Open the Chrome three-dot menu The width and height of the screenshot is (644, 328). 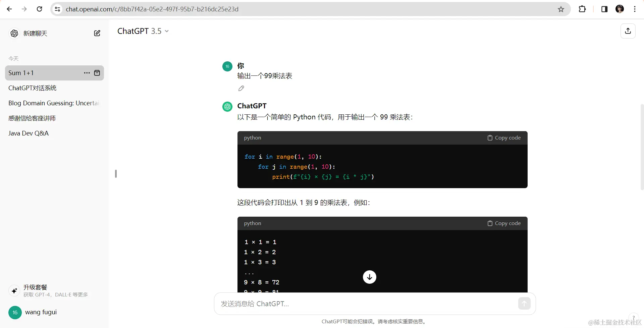coord(635,9)
